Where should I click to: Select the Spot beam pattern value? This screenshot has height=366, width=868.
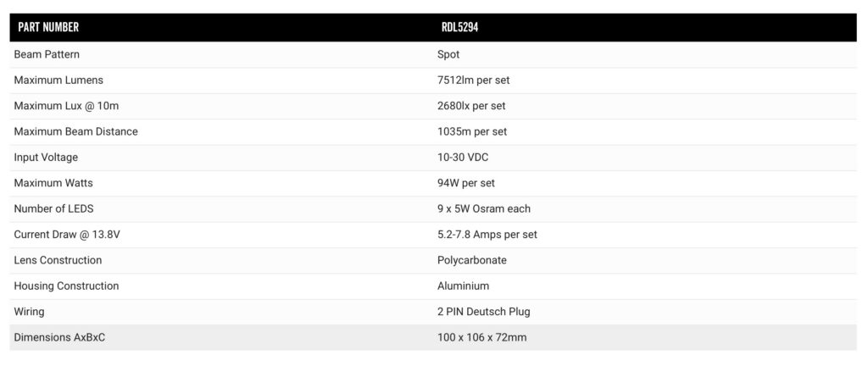448,55
